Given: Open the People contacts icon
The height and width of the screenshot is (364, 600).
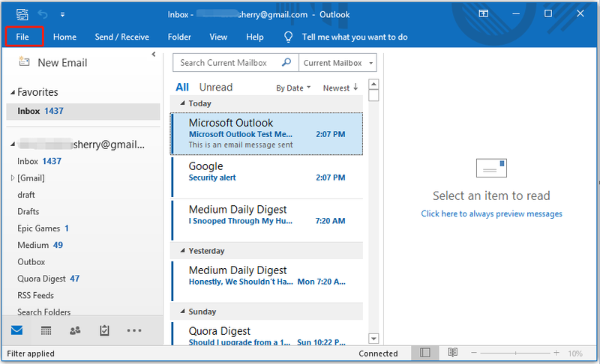Looking at the screenshot, I should 75,330.
